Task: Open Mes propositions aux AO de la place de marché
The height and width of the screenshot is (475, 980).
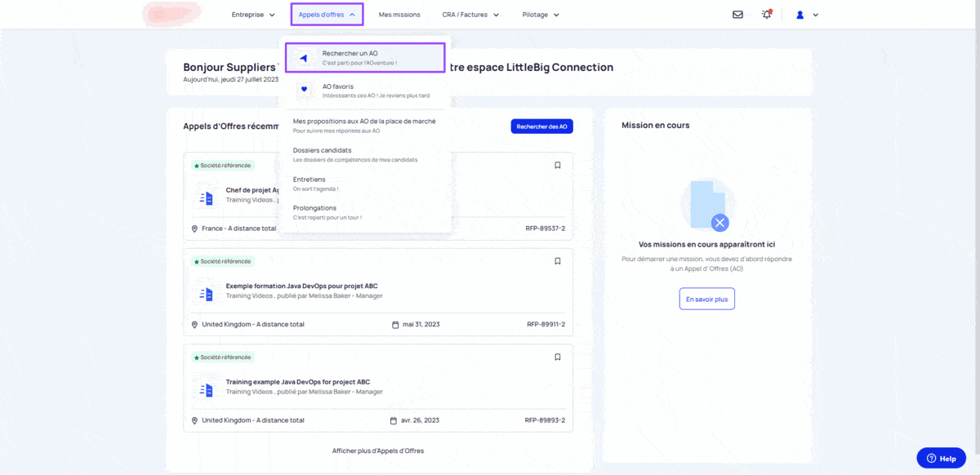Action: tap(364, 125)
